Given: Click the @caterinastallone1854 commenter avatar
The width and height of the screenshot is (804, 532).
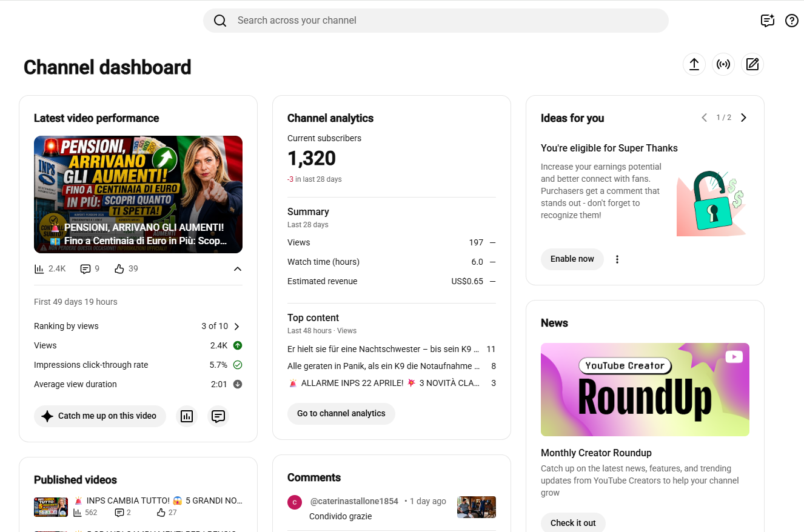Looking at the screenshot, I should click(295, 502).
